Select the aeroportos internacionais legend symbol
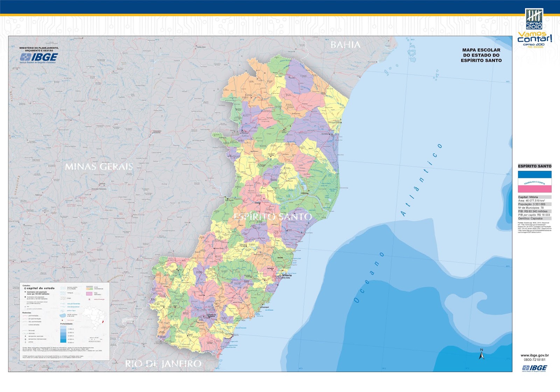 [26, 339]
